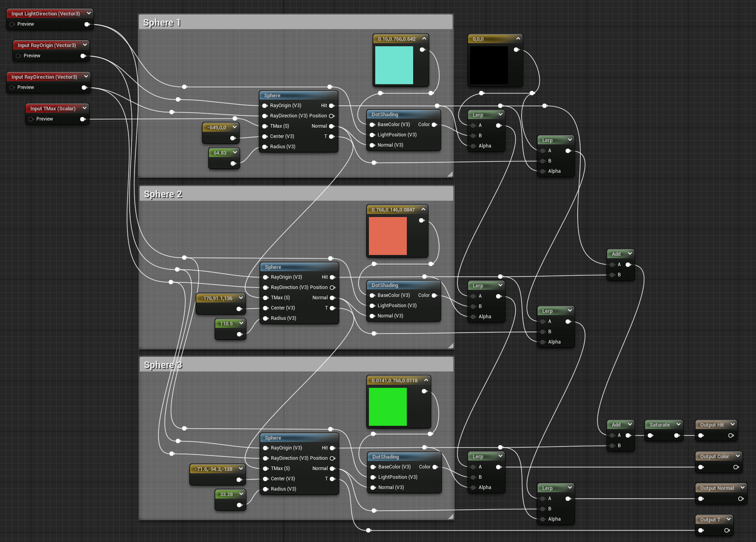
Task: Open the Output Color node's dropdown chevron
Action: 737,456
